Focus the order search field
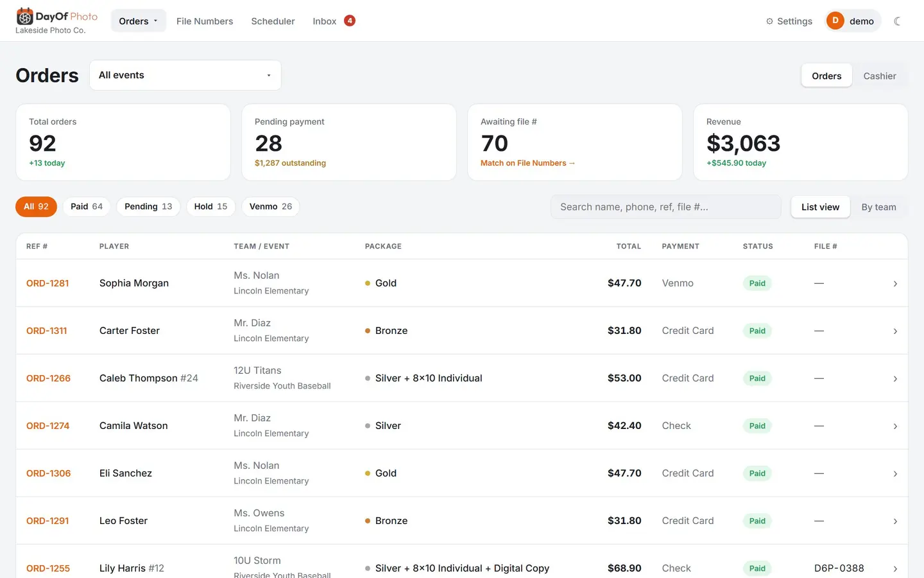The image size is (924, 578). click(666, 207)
